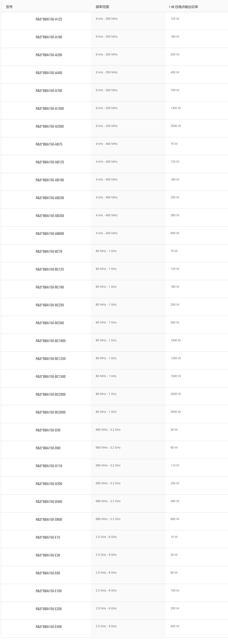Open the R&S BBA150-BC70 model link
228x644 pixels.
coord(49,251)
